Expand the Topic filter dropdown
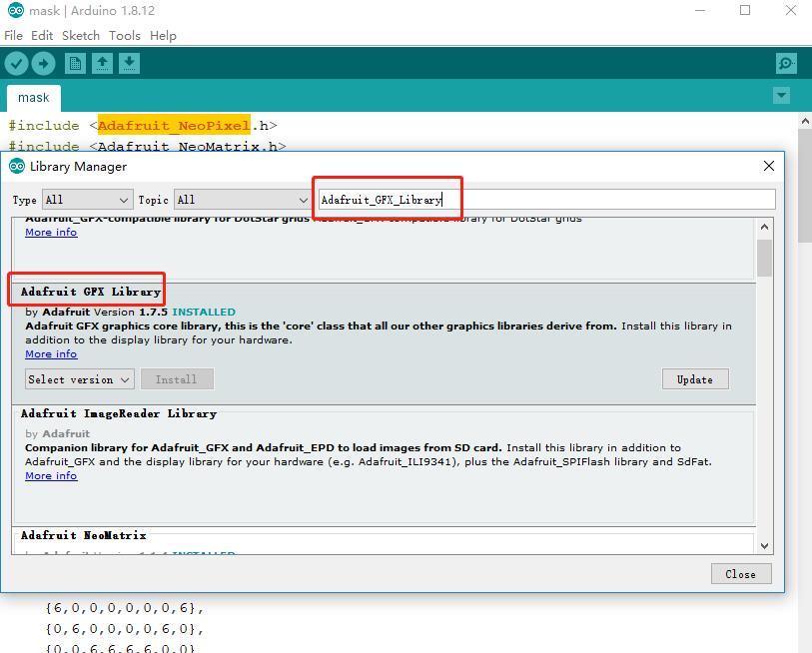Screen dimensions: 812x653 click(243, 200)
